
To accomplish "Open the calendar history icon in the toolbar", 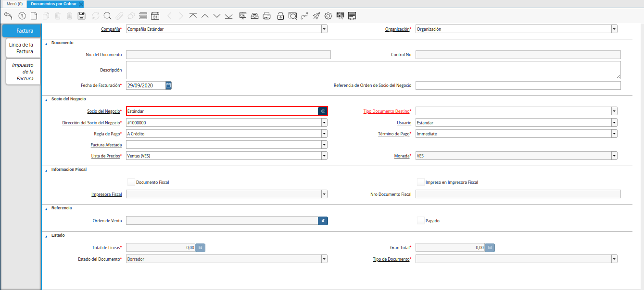I will pyautogui.click(x=155, y=16).
